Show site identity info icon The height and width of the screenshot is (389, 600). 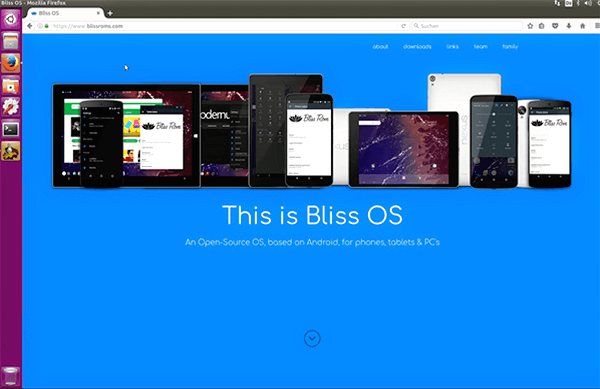click(40, 26)
